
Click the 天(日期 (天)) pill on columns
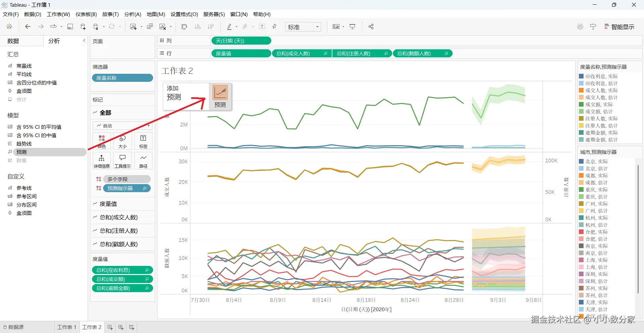coord(241,41)
